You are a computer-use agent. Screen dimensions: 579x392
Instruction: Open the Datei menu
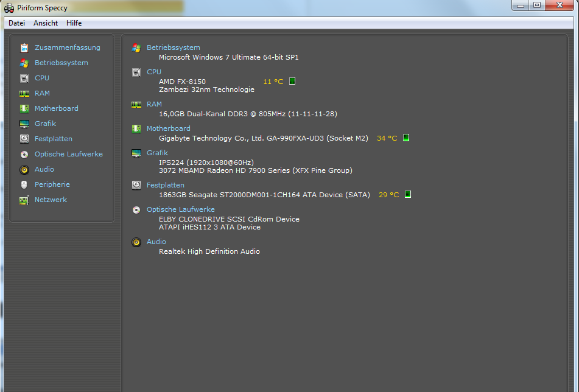click(16, 23)
